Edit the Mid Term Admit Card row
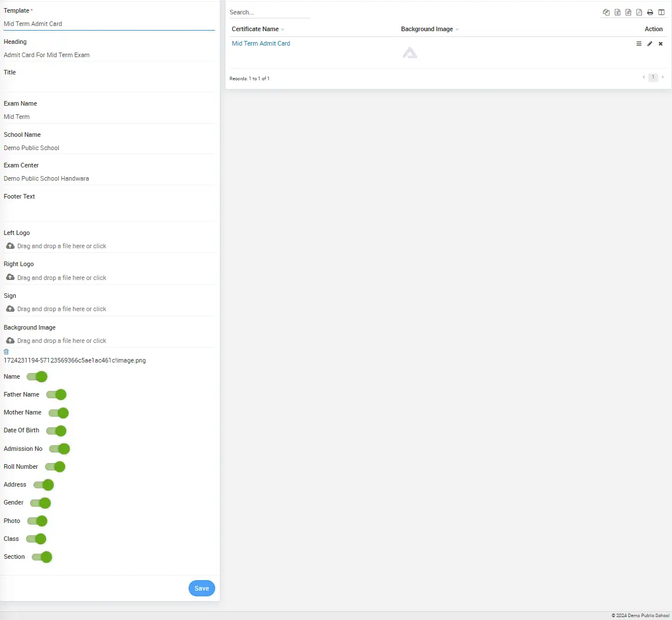The height and width of the screenshot is (620, 672). click(x=650, y=44)
